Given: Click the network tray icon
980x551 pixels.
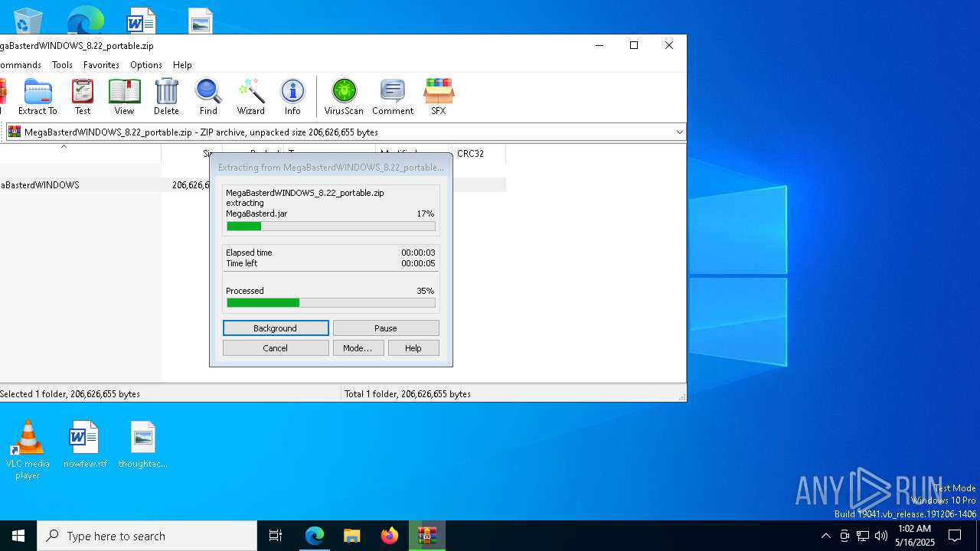Looking at the screenshot, I should pos(863,536).
